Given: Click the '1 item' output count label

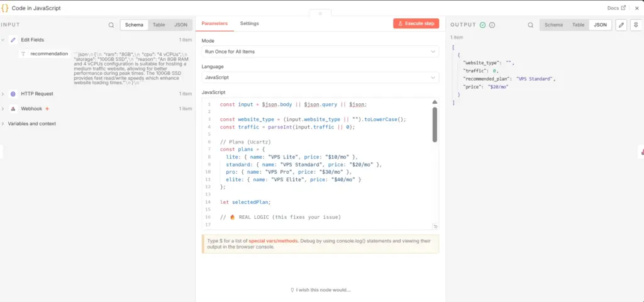Looking at the screenshot, I should (457, 37).
